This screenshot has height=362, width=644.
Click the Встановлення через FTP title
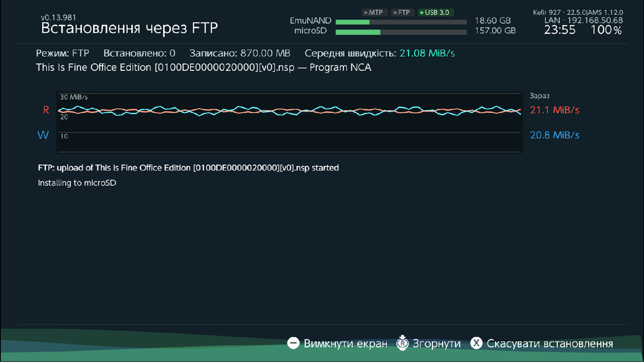[x=129, y=28]
